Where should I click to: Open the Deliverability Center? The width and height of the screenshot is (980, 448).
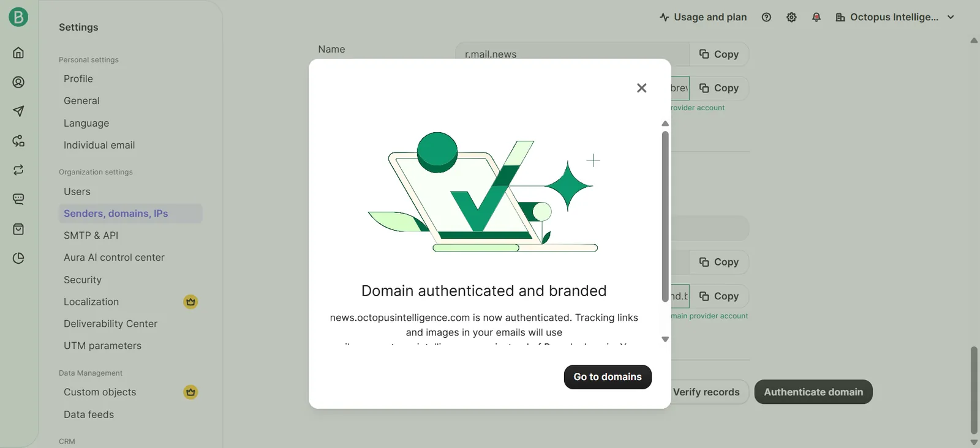coord(110,324)
